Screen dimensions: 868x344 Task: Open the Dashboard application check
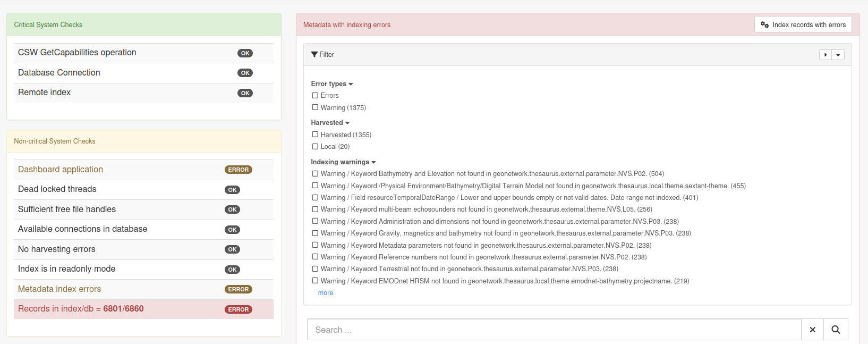pos(61,170)
